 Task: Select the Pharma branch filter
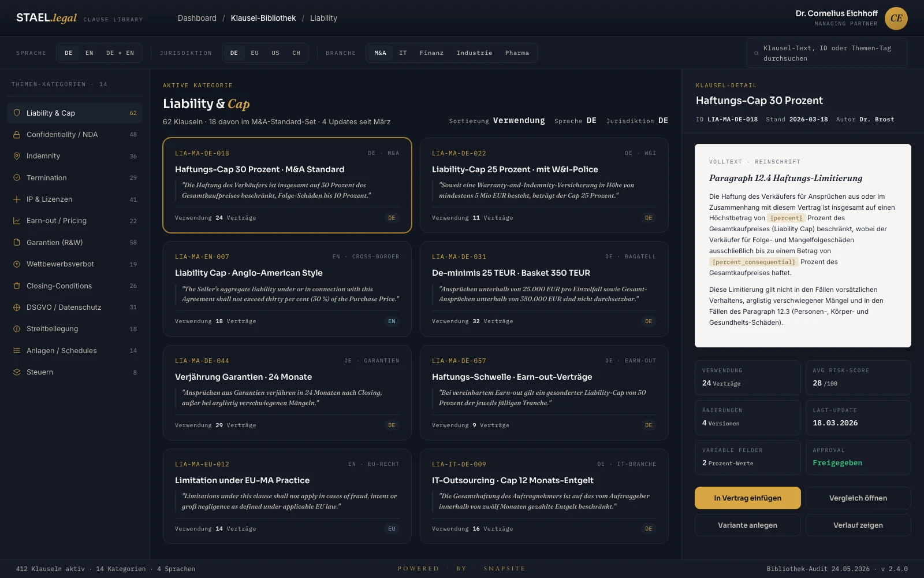coord(517,53)
